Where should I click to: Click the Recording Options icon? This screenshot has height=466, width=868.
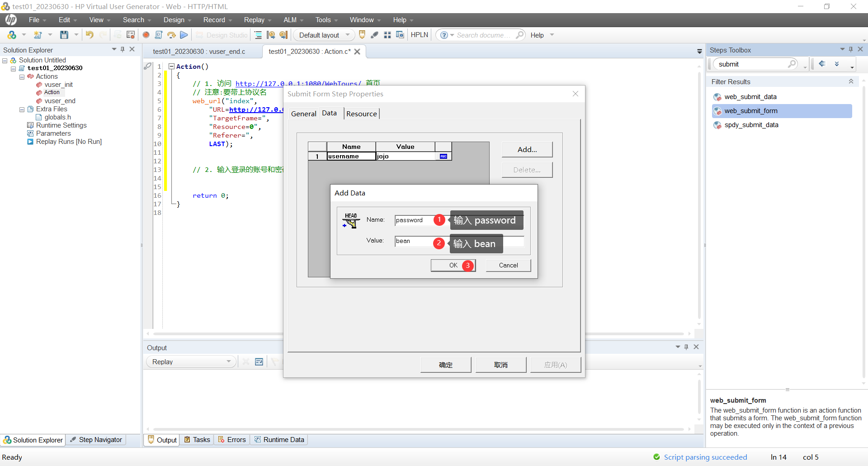pos(131,35)
